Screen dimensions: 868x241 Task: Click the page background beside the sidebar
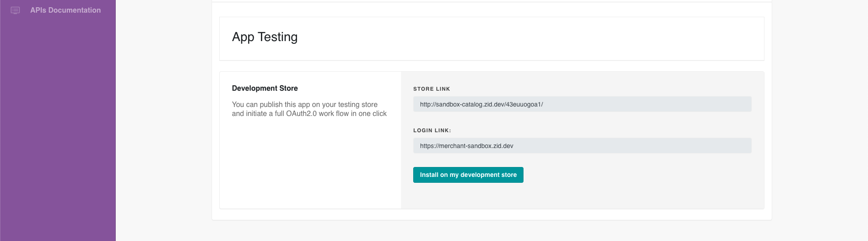164,122
